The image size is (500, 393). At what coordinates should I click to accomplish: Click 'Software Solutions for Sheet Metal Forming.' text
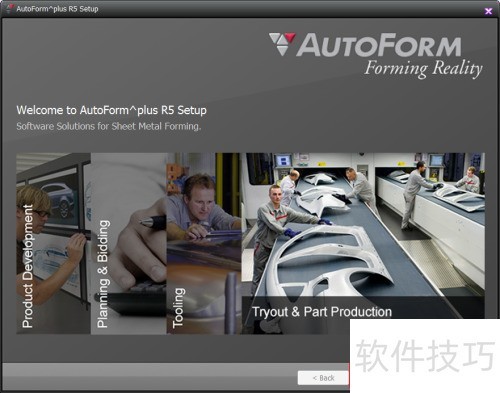pos(109,126)
